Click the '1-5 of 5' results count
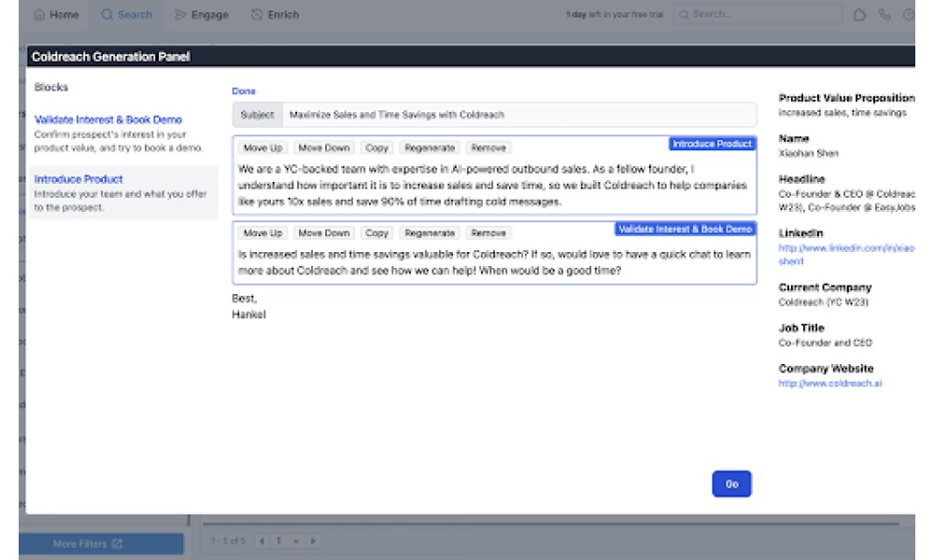The height and width of the screenshot is (560, 934). click(228, 541)
